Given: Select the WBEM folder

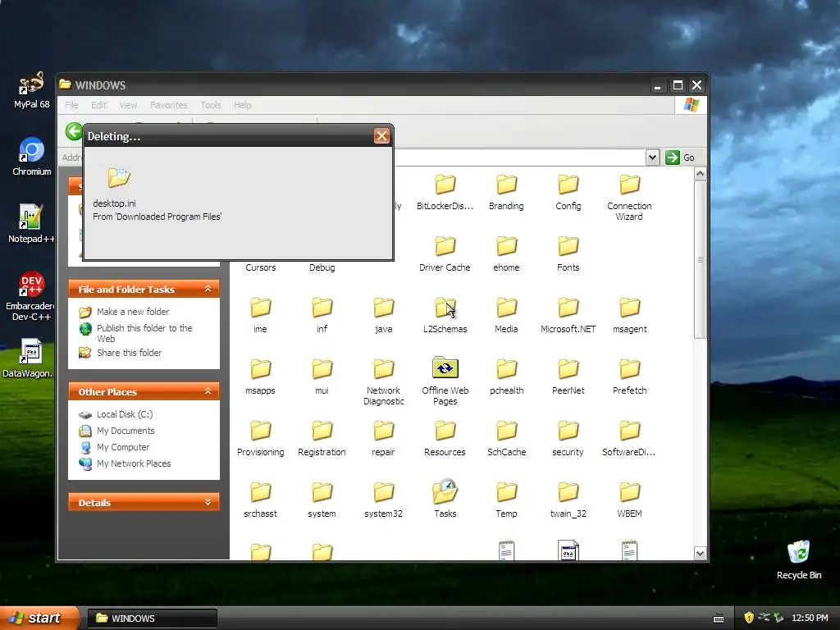Looking at the screenshot, I should [629, 500].
